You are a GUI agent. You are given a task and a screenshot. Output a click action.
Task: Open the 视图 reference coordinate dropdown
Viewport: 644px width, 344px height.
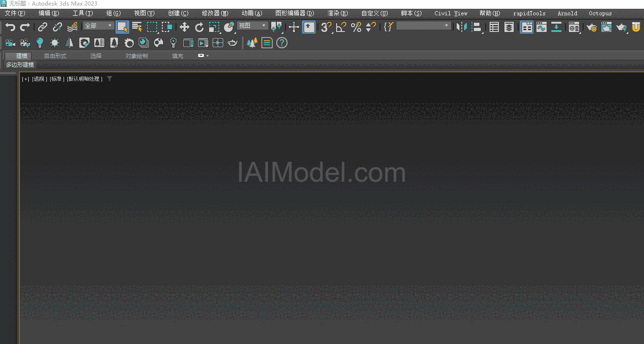pos(253,26)
